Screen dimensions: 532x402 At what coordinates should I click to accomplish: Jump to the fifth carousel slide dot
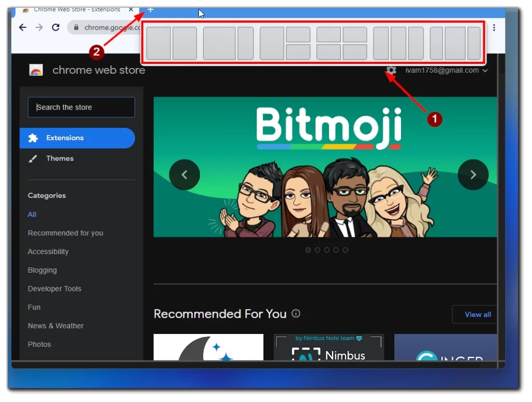click(x=345, y=250)
